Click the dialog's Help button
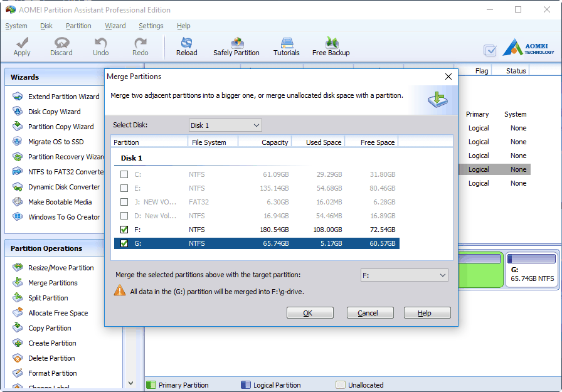562x392 pixels. (427, 313)
